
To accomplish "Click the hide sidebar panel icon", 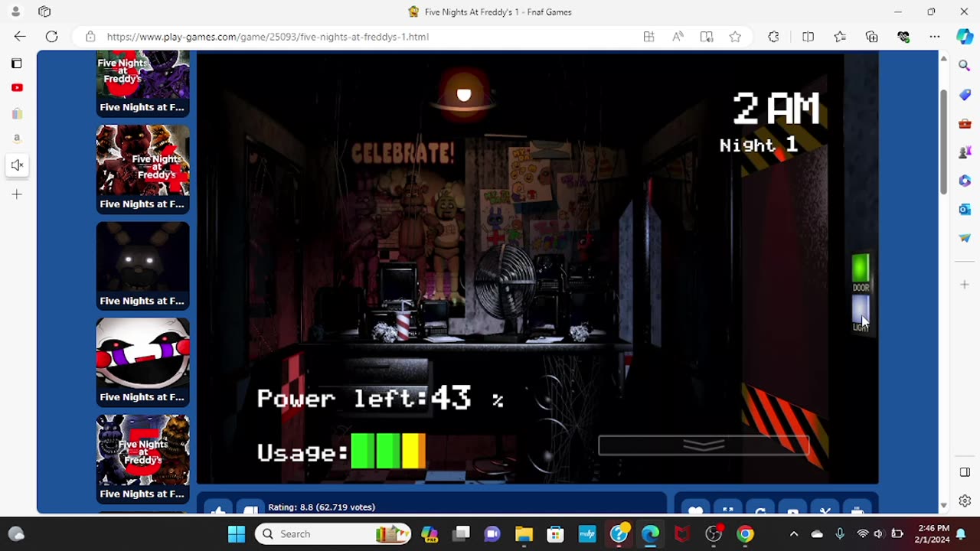I will coord(965,472).
